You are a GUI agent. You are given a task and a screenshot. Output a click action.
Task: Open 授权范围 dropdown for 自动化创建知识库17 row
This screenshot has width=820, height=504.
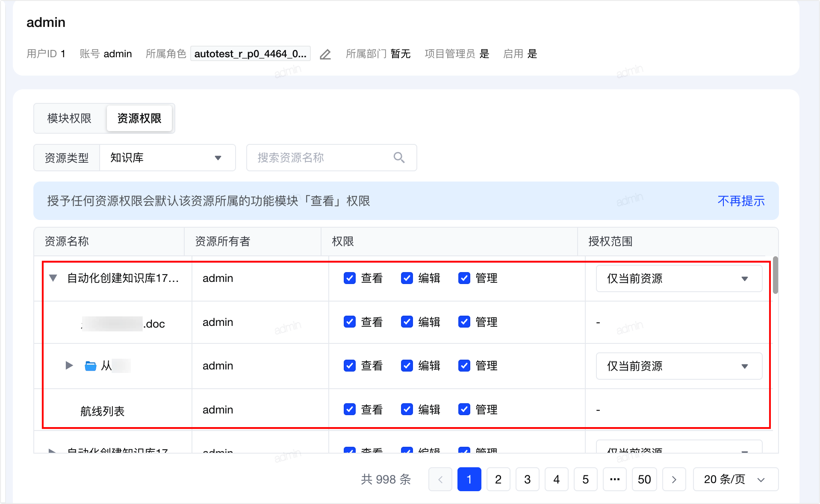679,278
